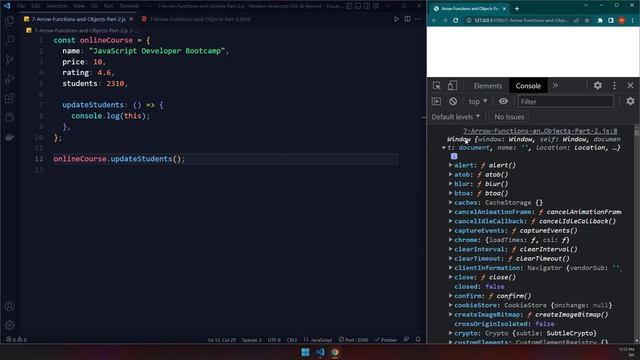Create a live expression with eye icon
This screenshot has width=640, height=360.
tap(503, 101)
